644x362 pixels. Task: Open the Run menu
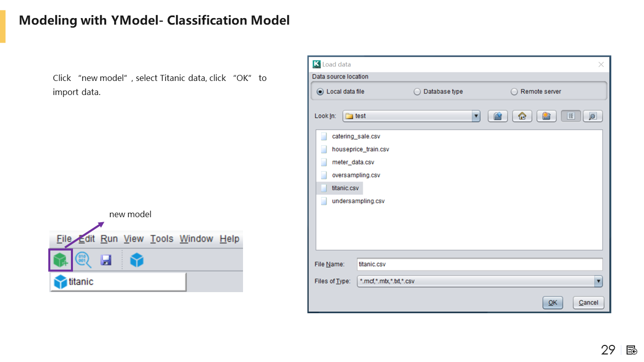[109, 239]
